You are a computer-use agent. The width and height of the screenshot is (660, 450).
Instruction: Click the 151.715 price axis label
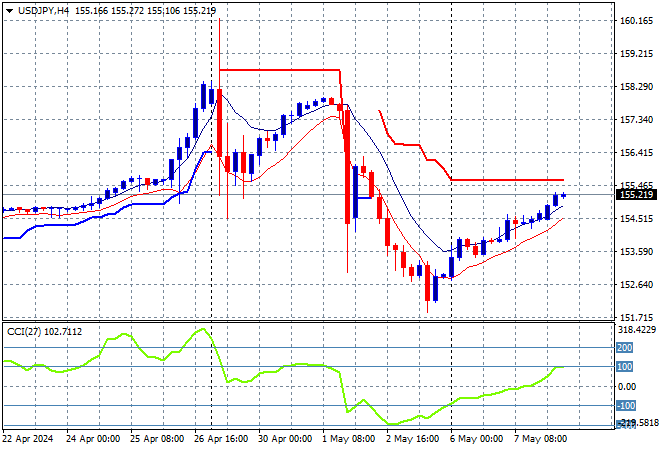click(x=635, y=317)
